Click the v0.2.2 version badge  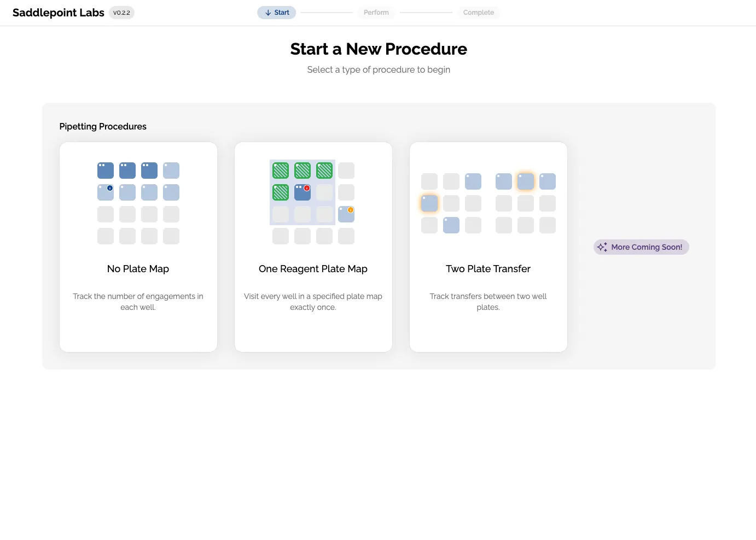coord(121,13)
